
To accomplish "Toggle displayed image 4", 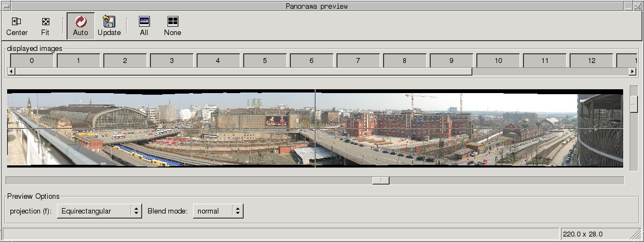I will point(218,60).
